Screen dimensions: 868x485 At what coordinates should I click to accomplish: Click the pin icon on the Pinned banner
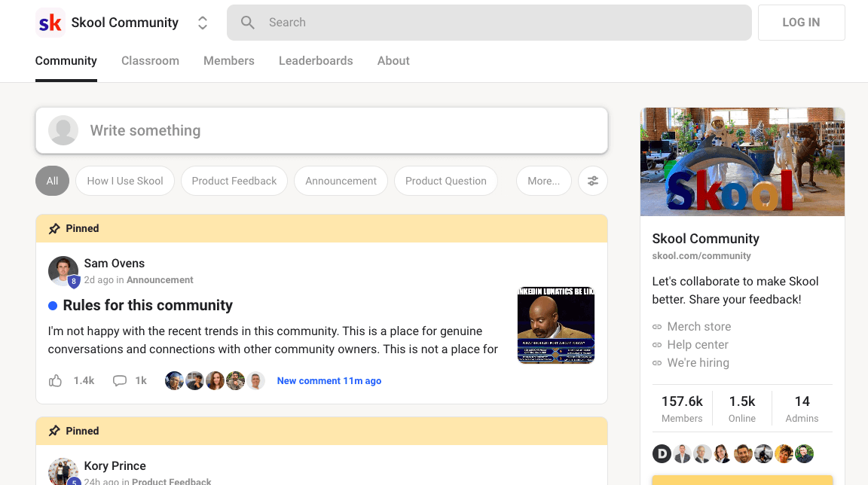click(x=53, y=228)
